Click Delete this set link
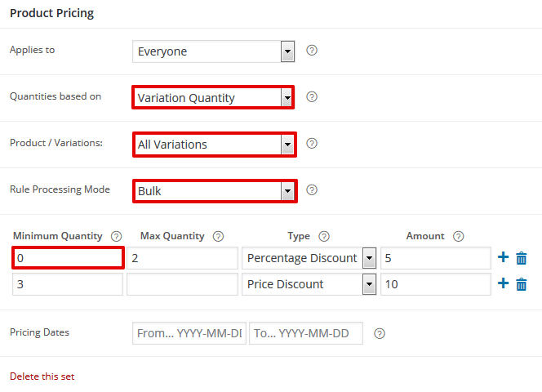Image resolution: width=542 pixels, height=392 pixels. tap(42, 376)
